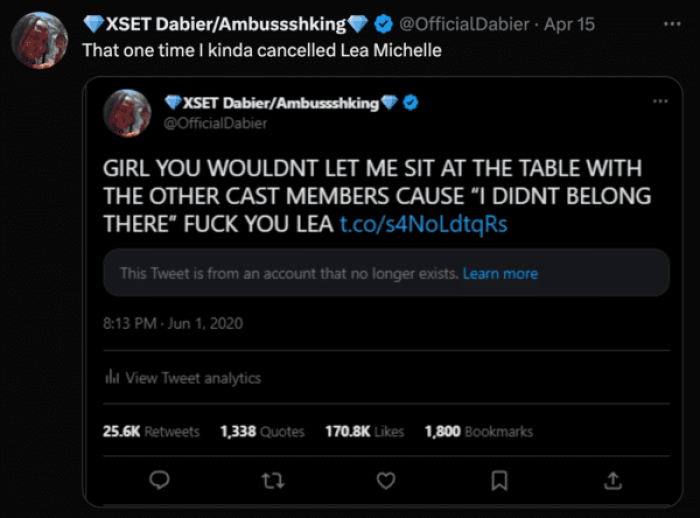The image size is (700, 518).
Task: Like the tweet with heart icon
Action: (x=385, y=481)
